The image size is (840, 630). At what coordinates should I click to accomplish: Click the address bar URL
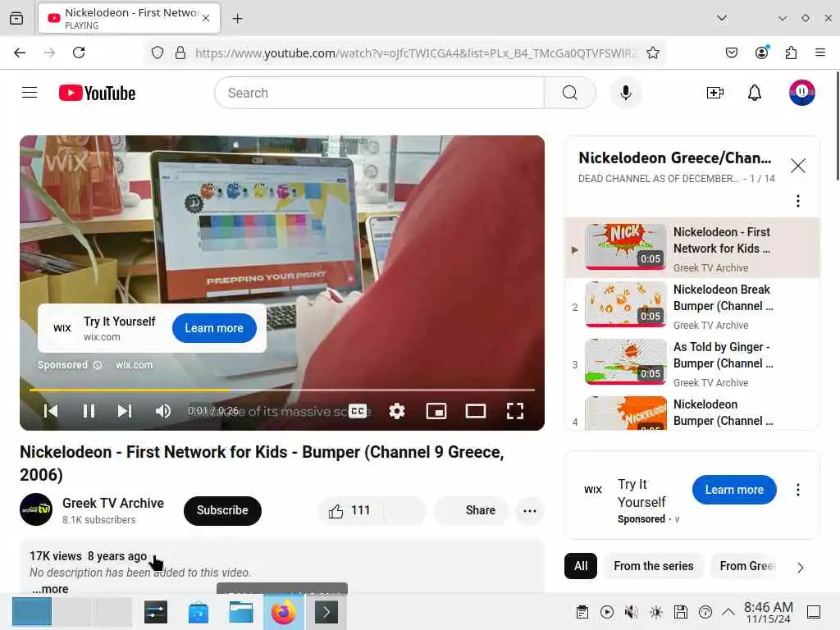[415, 52]
